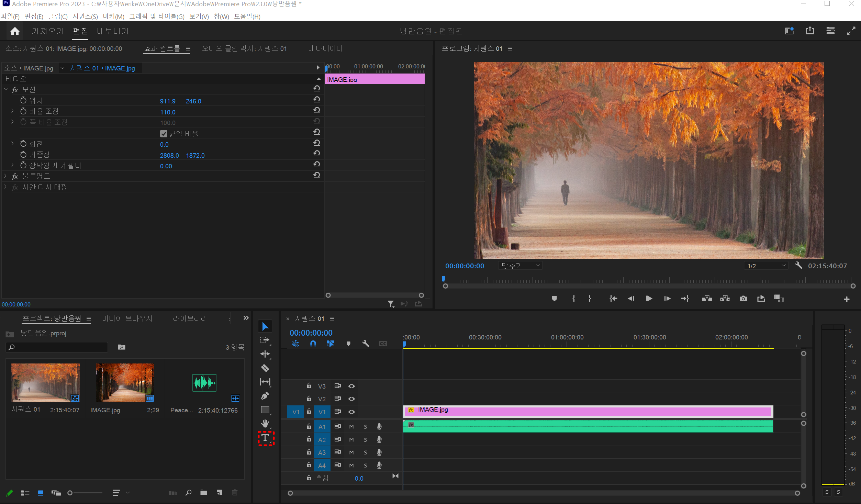Click the Export Frame camera icon
The height and width of the screenshot is (504, 861).
pos(743,299)
